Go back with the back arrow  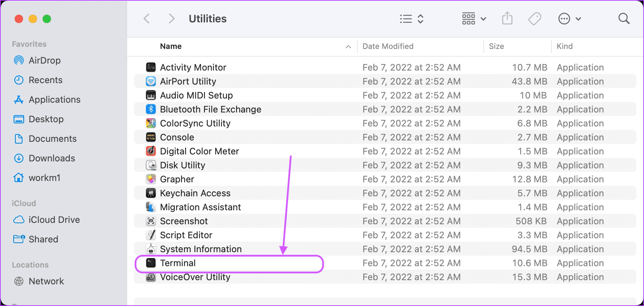(x=147, y=19)
